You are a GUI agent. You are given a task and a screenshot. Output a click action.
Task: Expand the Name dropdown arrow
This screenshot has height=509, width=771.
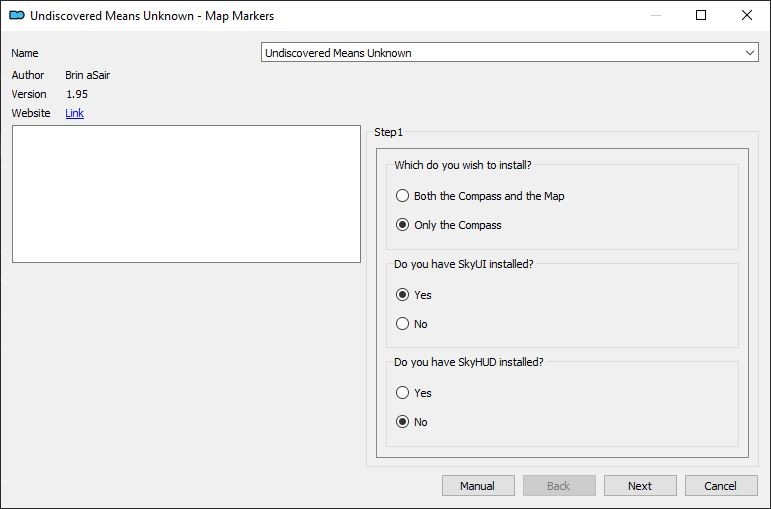pos(749,53)
